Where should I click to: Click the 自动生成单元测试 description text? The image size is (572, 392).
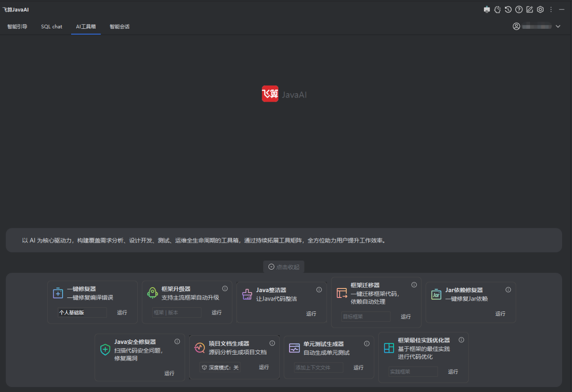(x=327, y=352)
